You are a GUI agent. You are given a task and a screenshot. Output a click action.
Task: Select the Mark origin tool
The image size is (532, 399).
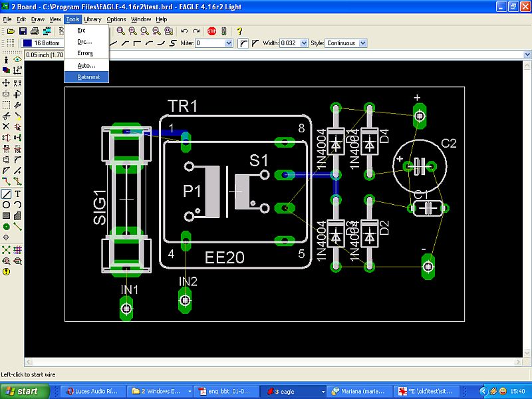18,70
